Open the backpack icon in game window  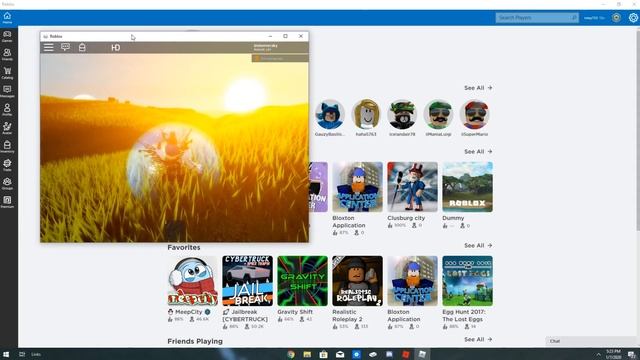(x=82, y=47)
